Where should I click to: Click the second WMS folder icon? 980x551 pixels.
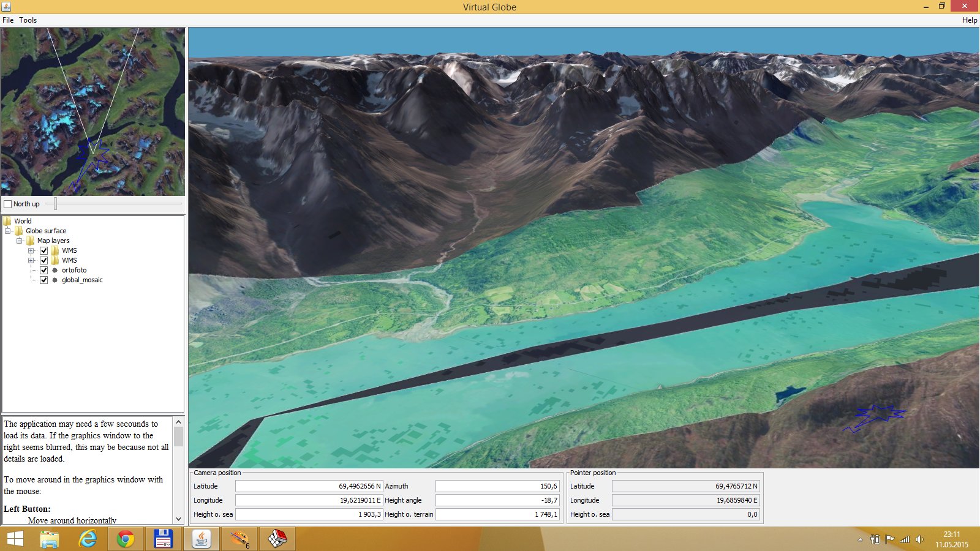55,260
